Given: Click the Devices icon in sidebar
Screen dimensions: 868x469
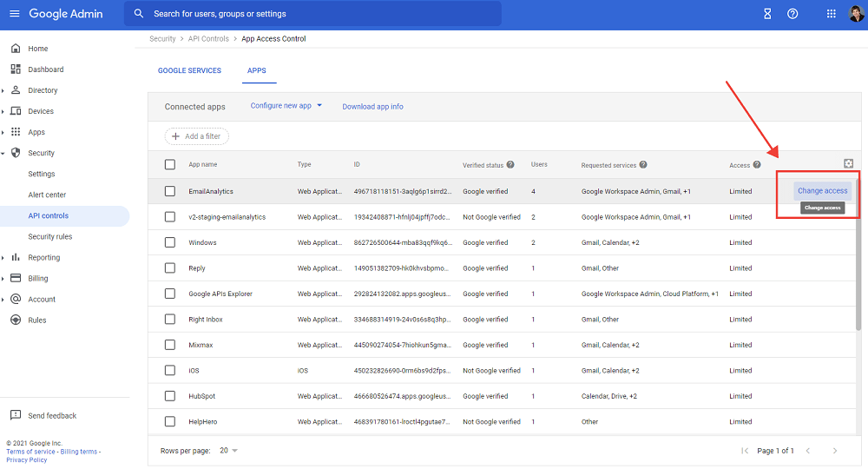Looking at the screenshot, I should point(16,111).
